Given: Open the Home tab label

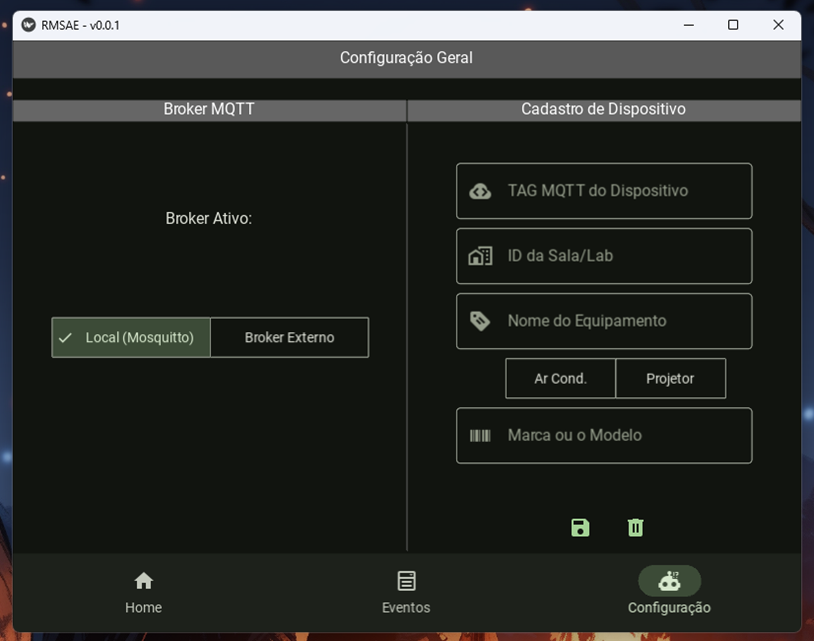Looking at the screenshot, I should click(143, 608).
